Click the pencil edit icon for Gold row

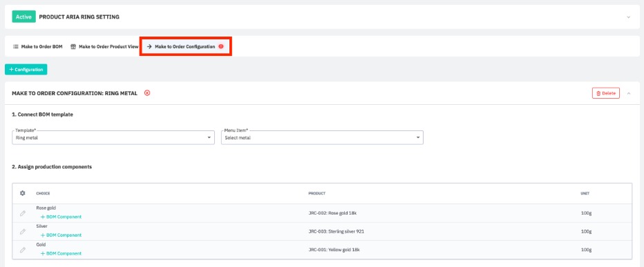[x=23, y=250]
